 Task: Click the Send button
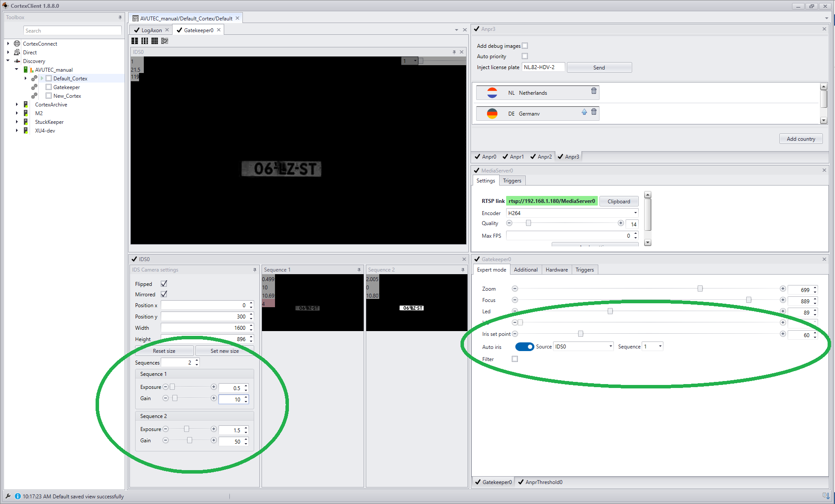(599, 67)
